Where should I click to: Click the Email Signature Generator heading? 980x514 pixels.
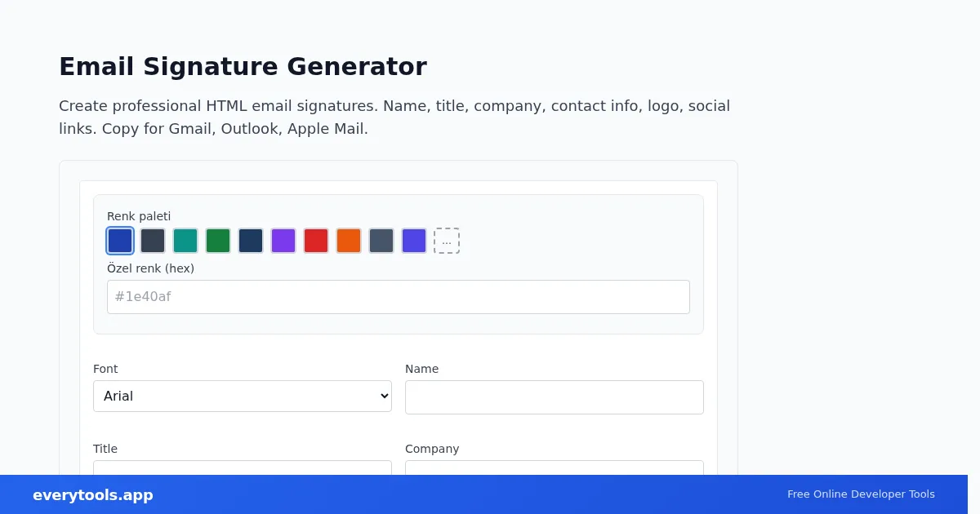point(243,66)
